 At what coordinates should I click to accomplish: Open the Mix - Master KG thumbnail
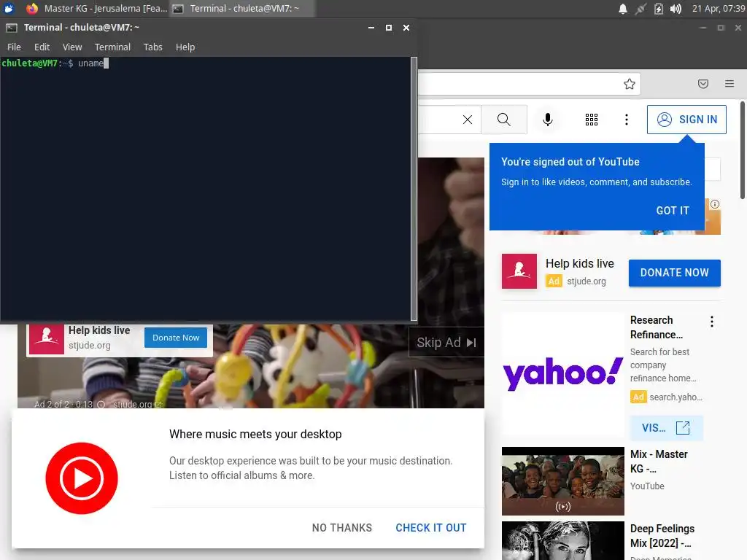562,481
